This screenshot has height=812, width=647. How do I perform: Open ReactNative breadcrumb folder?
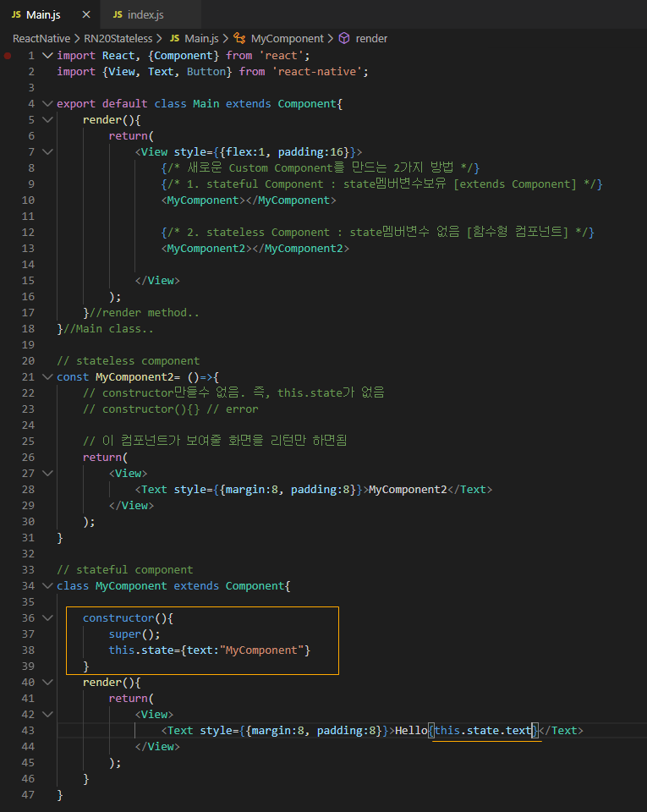pyautogui.click(x=41, y=38)
